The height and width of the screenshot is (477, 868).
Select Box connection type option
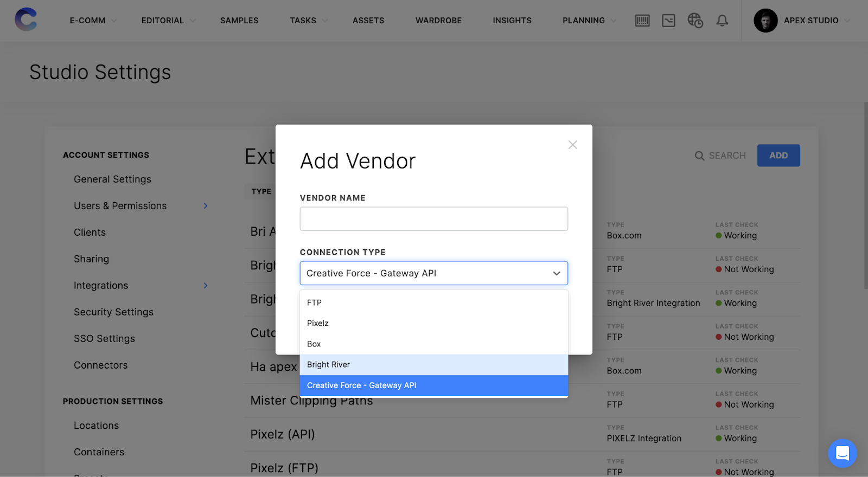click(434, 344)
